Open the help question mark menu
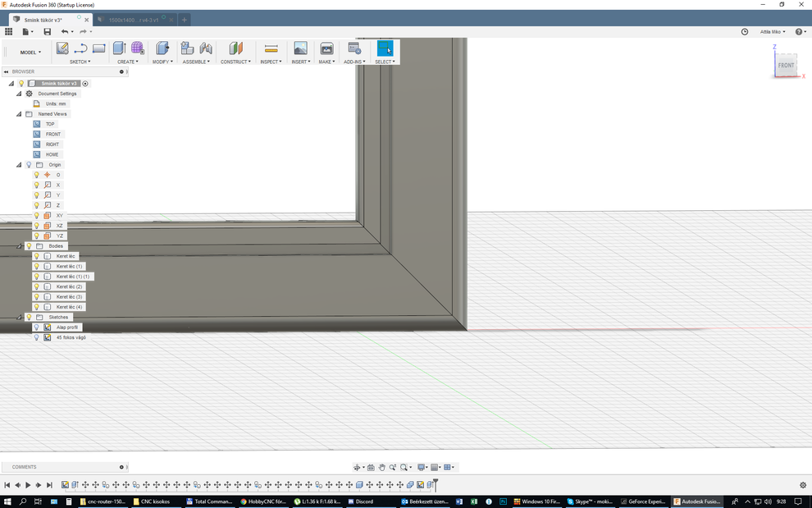 (801, 32)
